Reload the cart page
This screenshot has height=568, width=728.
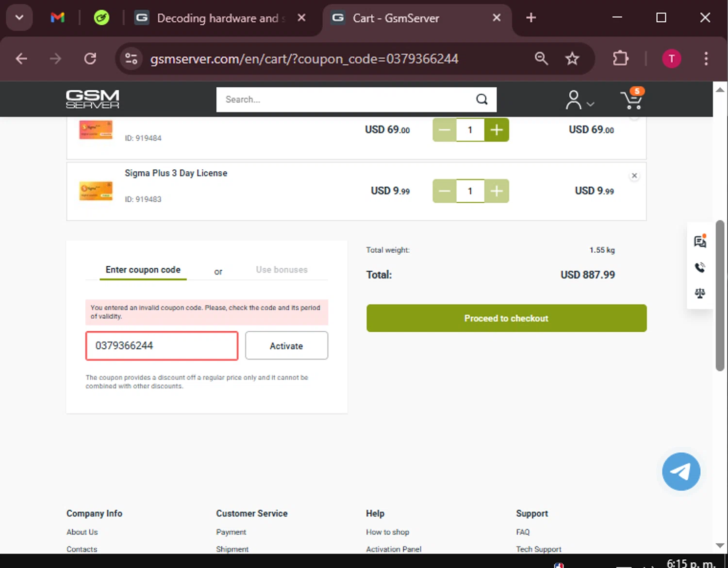point(90,59)
